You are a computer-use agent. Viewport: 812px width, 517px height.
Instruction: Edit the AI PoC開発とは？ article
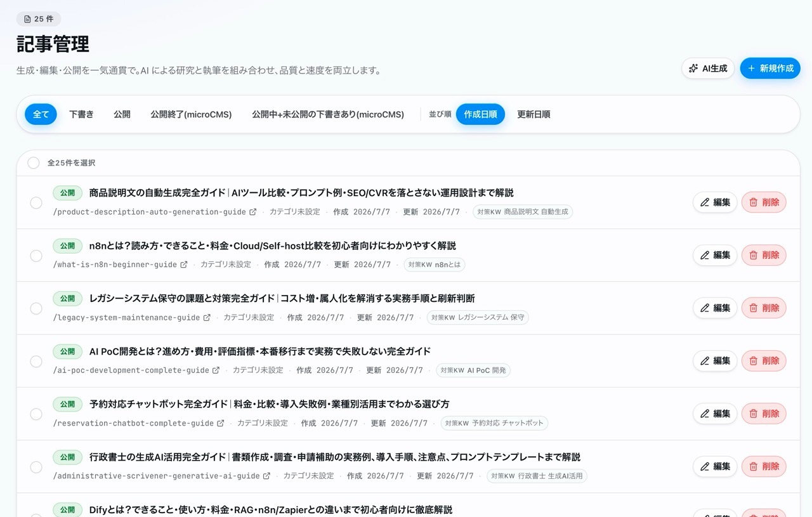tap(715, 361)
